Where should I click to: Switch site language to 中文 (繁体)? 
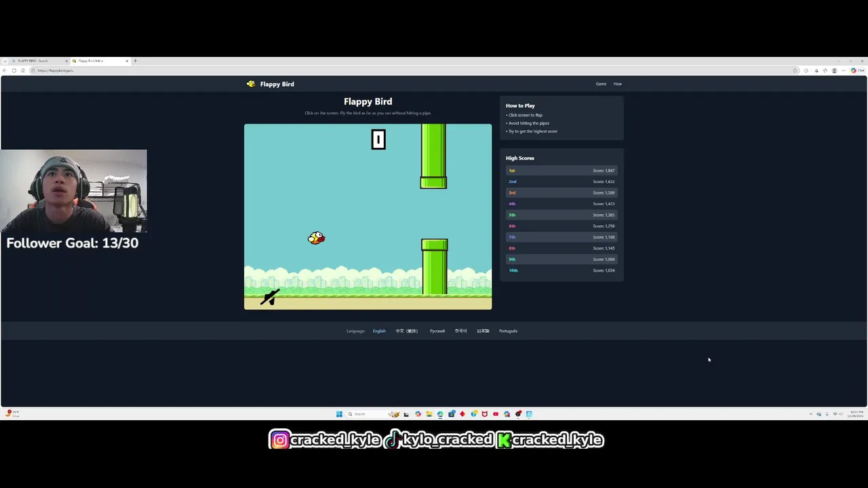(407, 331)
